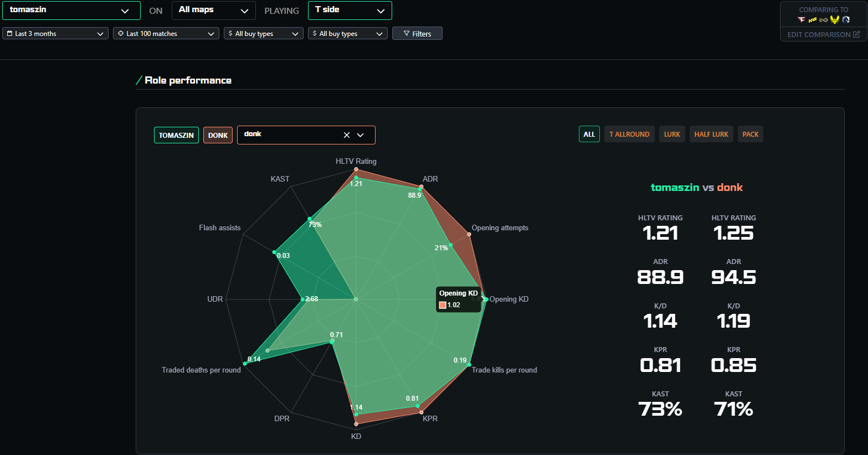Click the orange swatch in Opening KD tooltip

tap(443, 305)
